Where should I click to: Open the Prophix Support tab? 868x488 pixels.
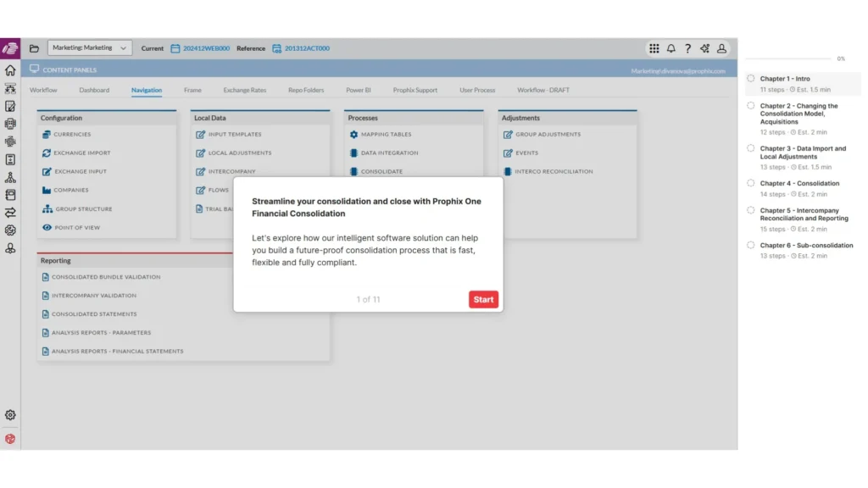coord(415,90)
